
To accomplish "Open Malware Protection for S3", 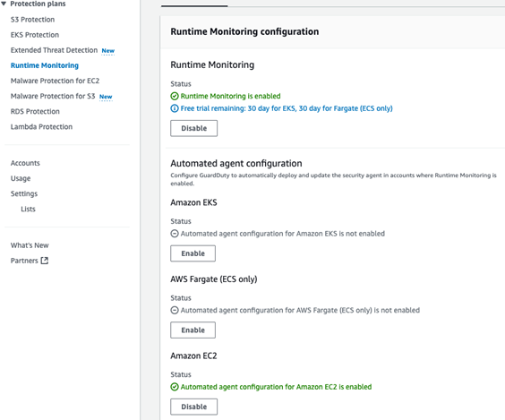I will pyautogui.click(x=53, y=97).
